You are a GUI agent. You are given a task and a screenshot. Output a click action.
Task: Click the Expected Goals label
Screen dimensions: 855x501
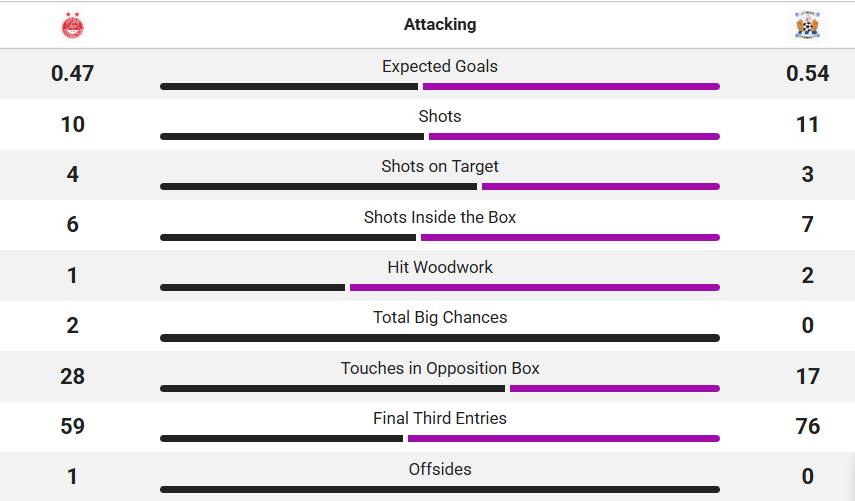point(440,66)
